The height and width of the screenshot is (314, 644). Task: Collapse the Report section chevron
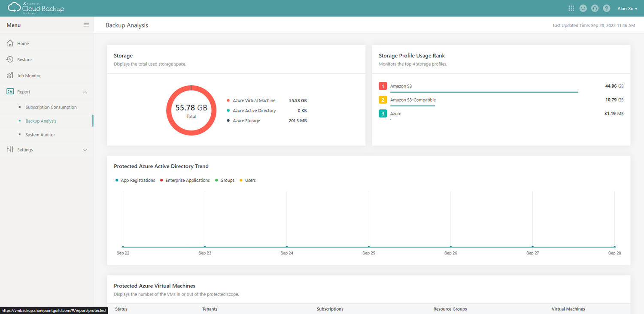tap(85, 92)
